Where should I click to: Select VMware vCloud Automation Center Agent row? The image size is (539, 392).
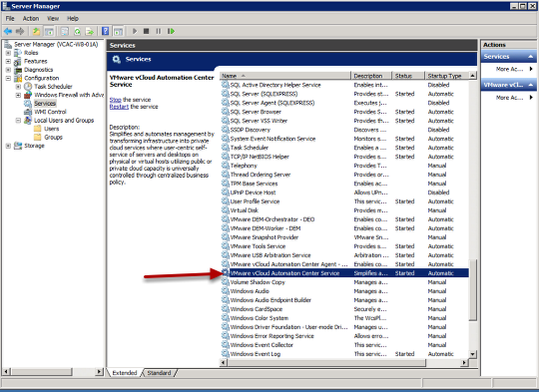(344, 264)
